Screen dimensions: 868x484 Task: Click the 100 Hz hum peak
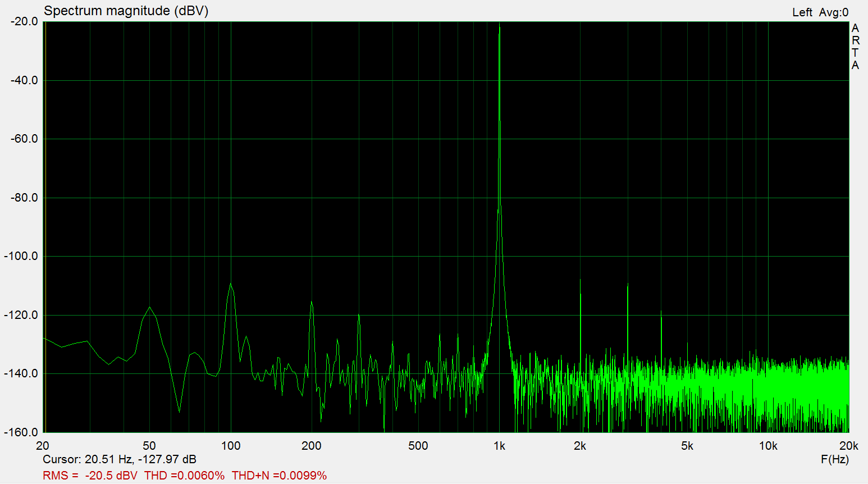tap(231, 284)
